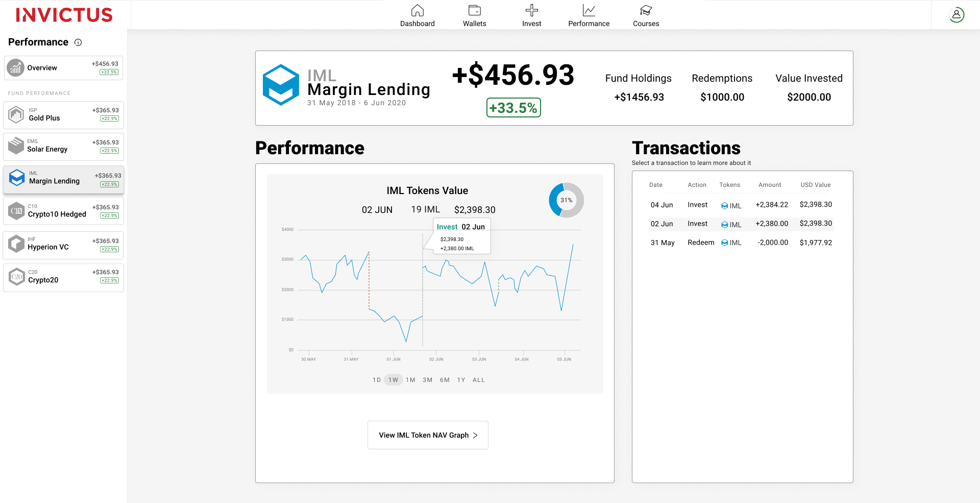This screenshot has height=503, width=980.
Task: Select the 1D time range
Action: 377,380
